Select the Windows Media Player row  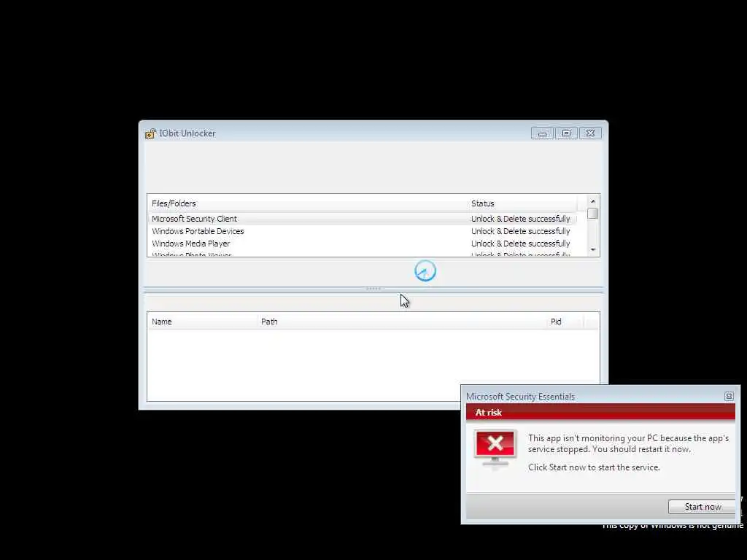pos(362,244)
